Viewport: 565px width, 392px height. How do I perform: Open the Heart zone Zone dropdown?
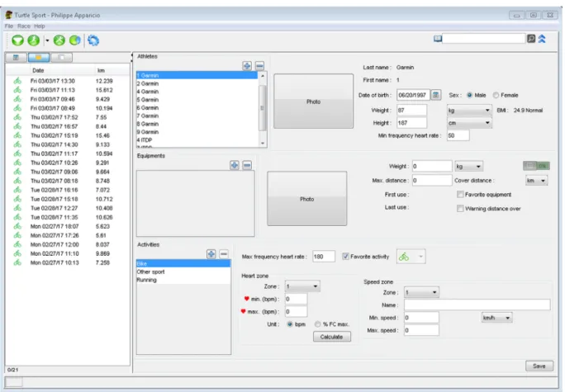pyautogui.click(x=302, y=286)
